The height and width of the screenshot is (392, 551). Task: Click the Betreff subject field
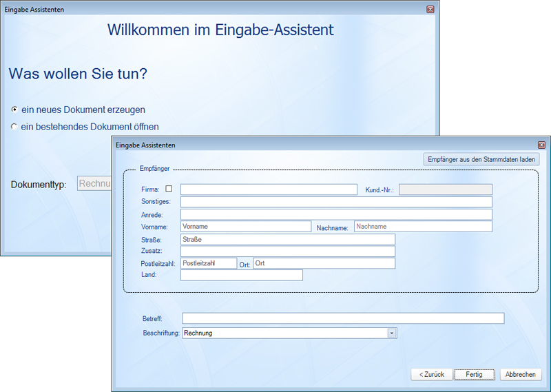(342, 318)
